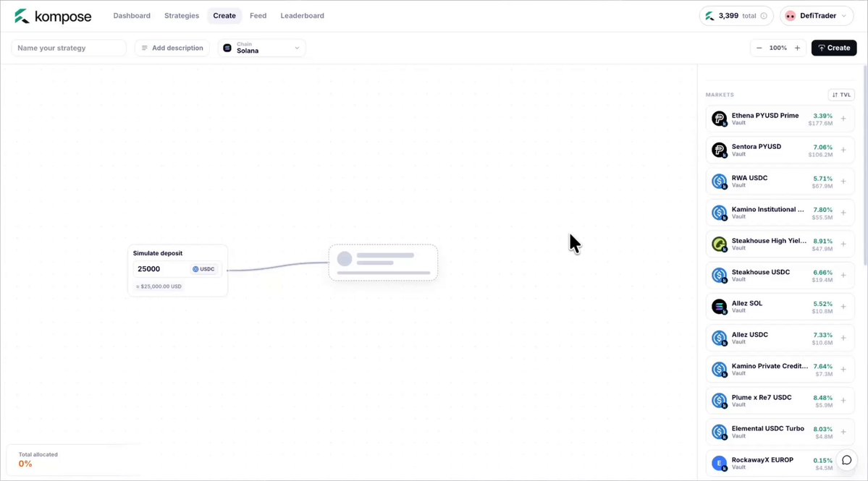
Task: Add Allez SOL vault with plus
Action: pyautogui.click(x=843, y=307)
